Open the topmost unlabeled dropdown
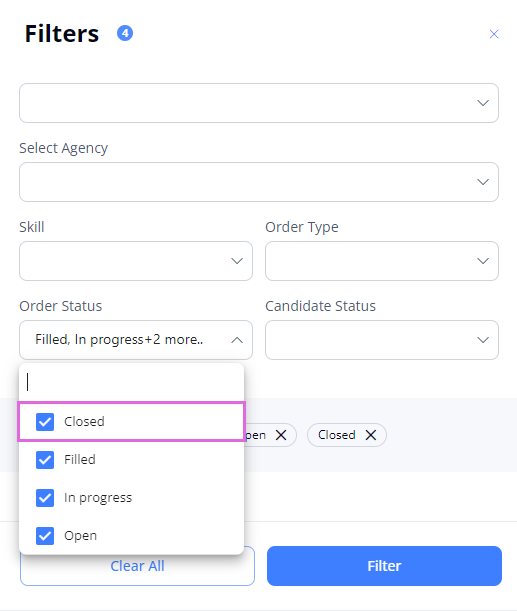 (x=259, y=103)
